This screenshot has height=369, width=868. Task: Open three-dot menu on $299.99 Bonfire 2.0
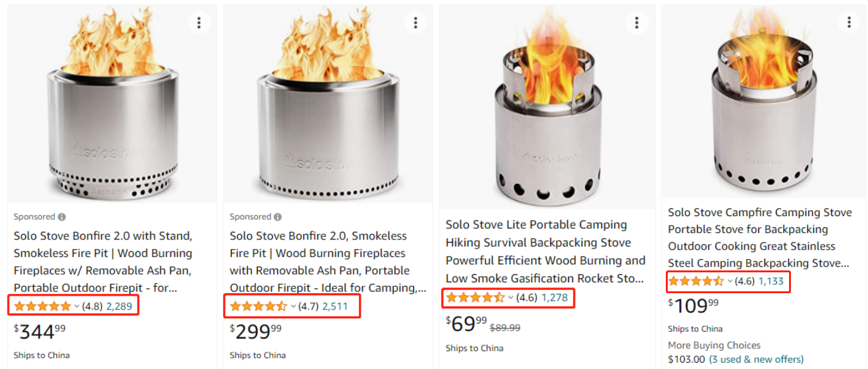coord(415,23)
